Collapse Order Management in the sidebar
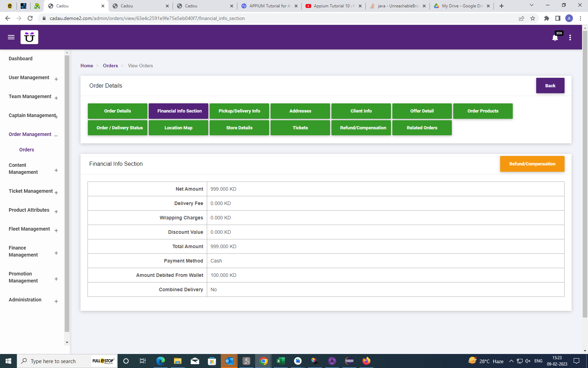Image resolution: width=588 pixels, height=368 pixels. (56, 135)
